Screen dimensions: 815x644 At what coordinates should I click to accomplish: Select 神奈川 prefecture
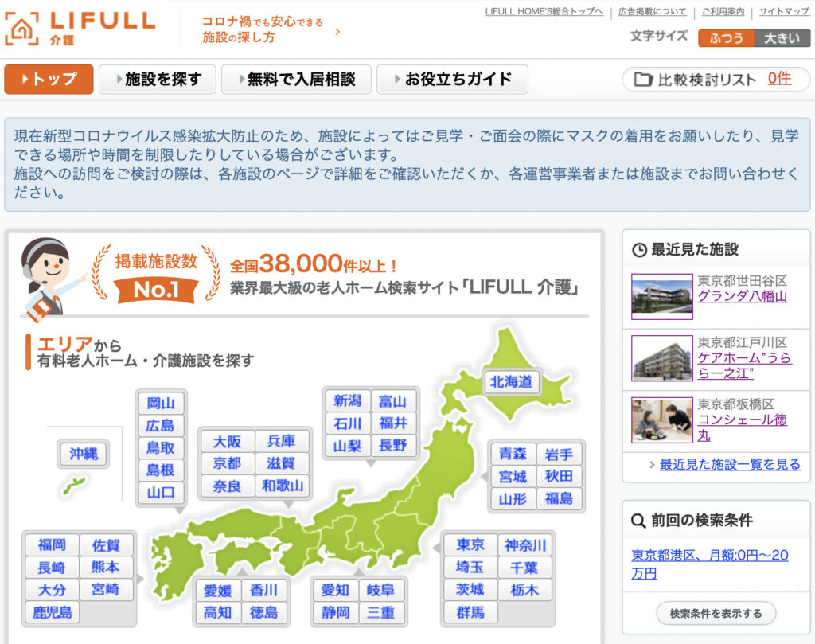525,544
